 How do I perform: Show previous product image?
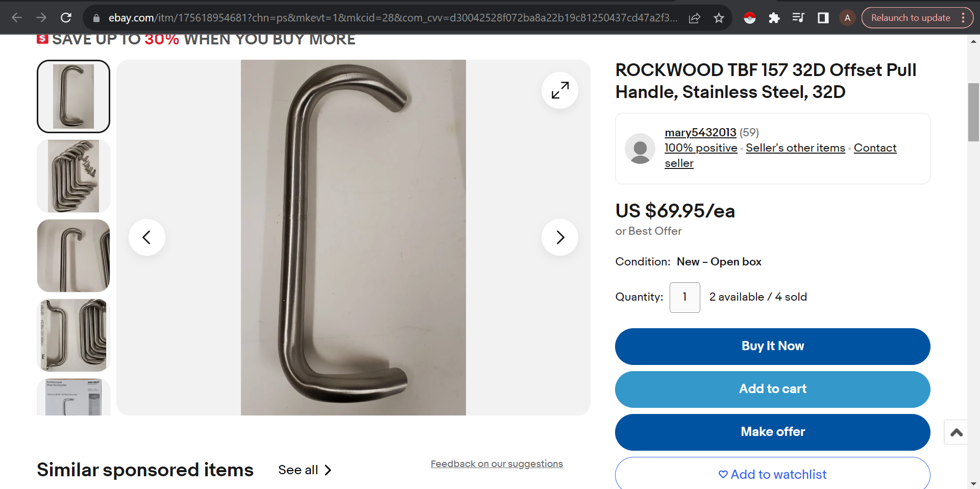point(147,237)
